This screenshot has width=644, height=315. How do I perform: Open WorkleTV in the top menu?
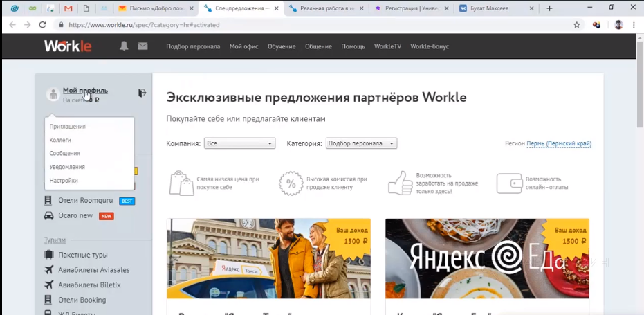pos(387,46)
